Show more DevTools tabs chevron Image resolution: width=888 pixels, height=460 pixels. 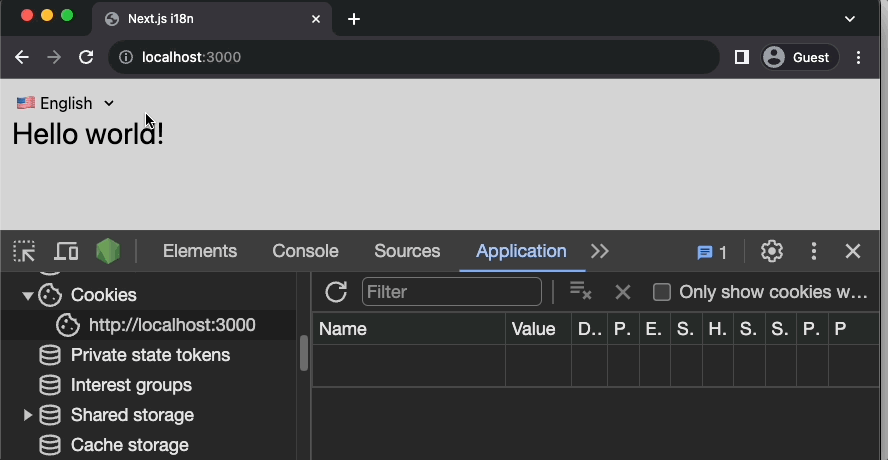click(x=600, y=251)
